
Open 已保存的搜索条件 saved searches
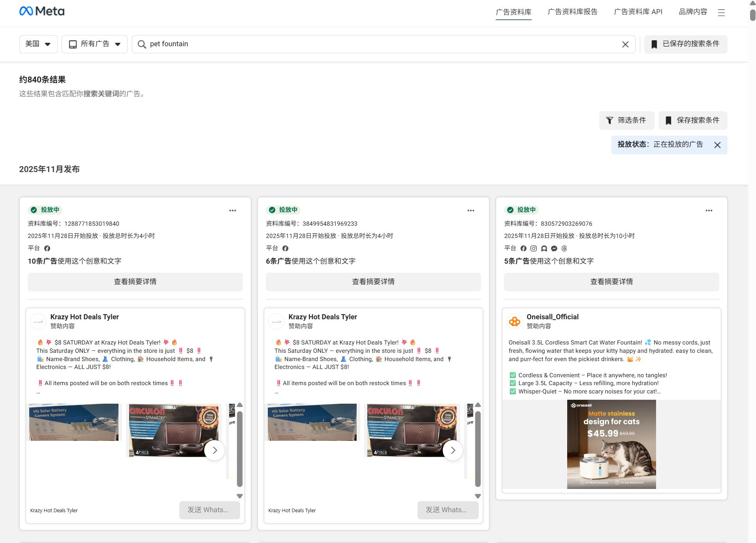[686, 44]
